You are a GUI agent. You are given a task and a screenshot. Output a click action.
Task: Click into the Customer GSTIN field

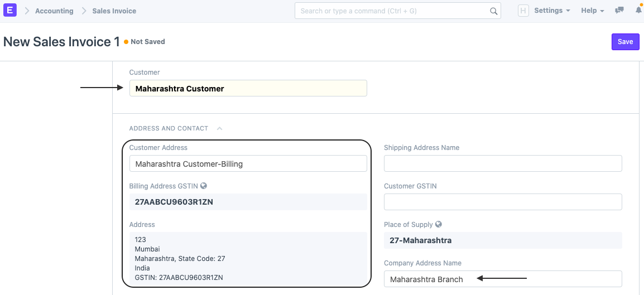coord(502,202)
